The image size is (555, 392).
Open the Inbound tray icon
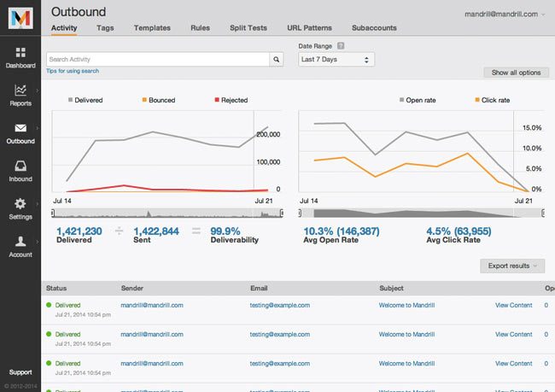pyautogui.click(x=20, y=166)
